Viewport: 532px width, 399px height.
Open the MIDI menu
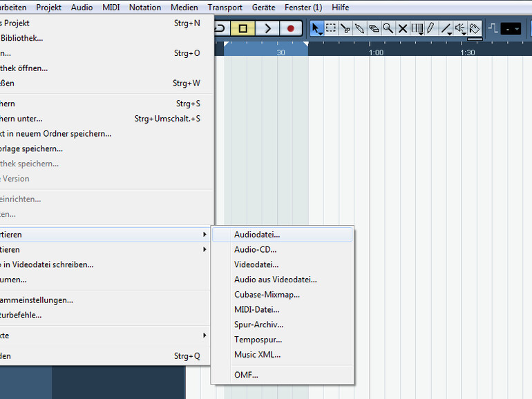pos(111,8)
